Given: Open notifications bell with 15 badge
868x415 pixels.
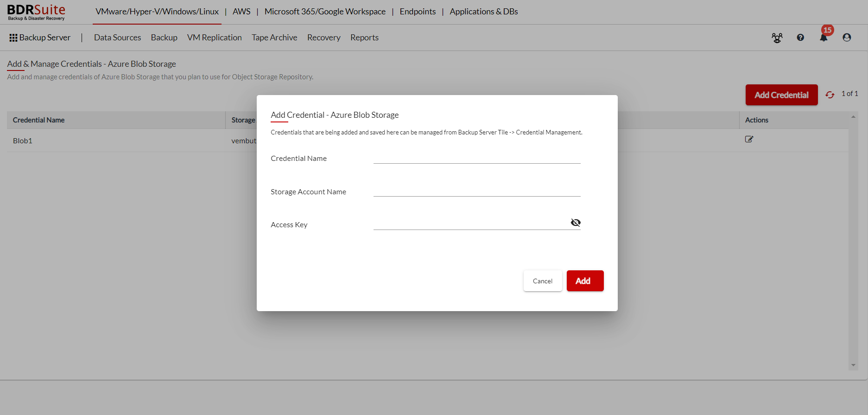Looking at the screenshot, I should coord(824,36).
